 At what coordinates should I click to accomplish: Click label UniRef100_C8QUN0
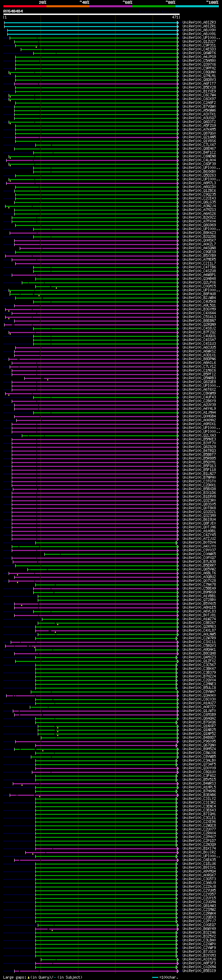pyautogui.click(x=199, y=72)
